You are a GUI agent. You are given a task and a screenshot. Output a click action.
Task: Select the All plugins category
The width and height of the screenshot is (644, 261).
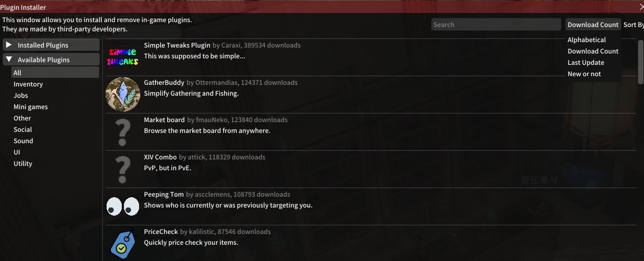(17, 73)
